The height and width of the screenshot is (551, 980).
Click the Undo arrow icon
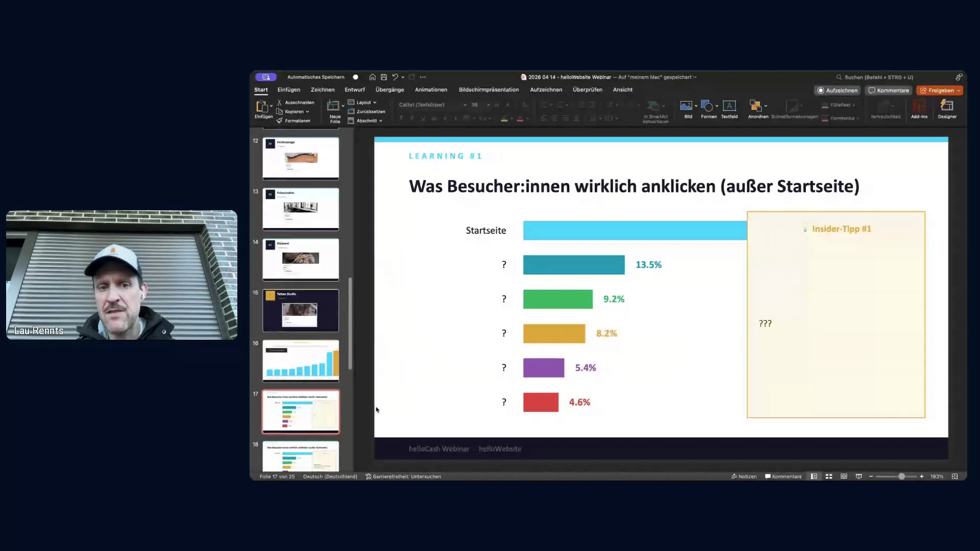pyautogui.click(x=395, y=77)
